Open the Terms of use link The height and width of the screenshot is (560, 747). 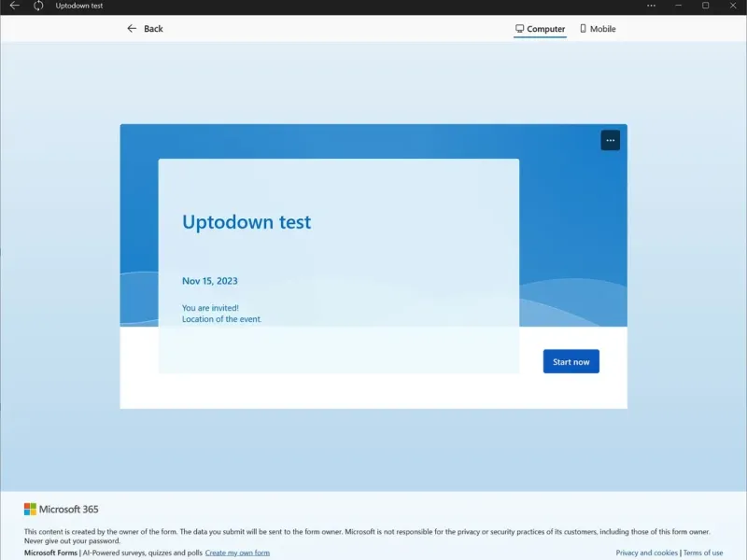coord(703,553)
